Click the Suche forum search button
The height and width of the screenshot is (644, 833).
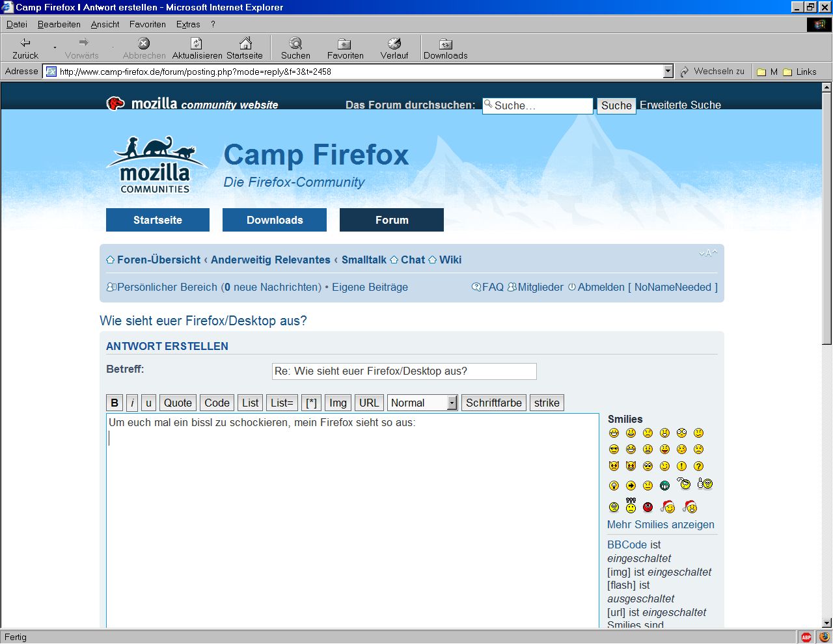pyautogui.click(x=616, y=105)
